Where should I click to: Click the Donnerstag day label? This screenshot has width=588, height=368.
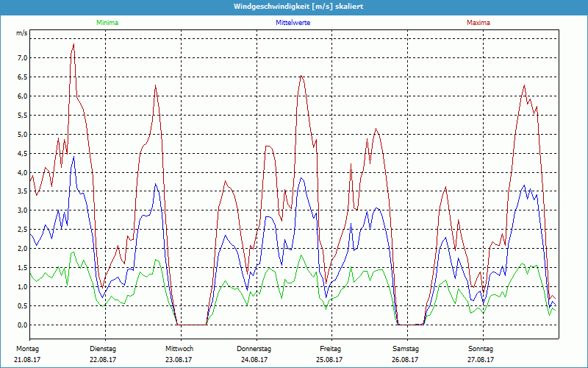click(x=254, y=349)
